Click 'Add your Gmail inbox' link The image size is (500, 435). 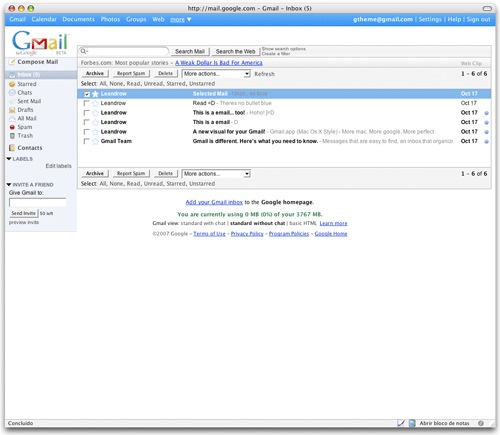point(214,202)
